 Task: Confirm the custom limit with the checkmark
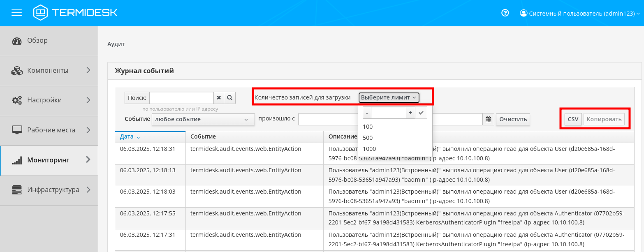(421, 113)
